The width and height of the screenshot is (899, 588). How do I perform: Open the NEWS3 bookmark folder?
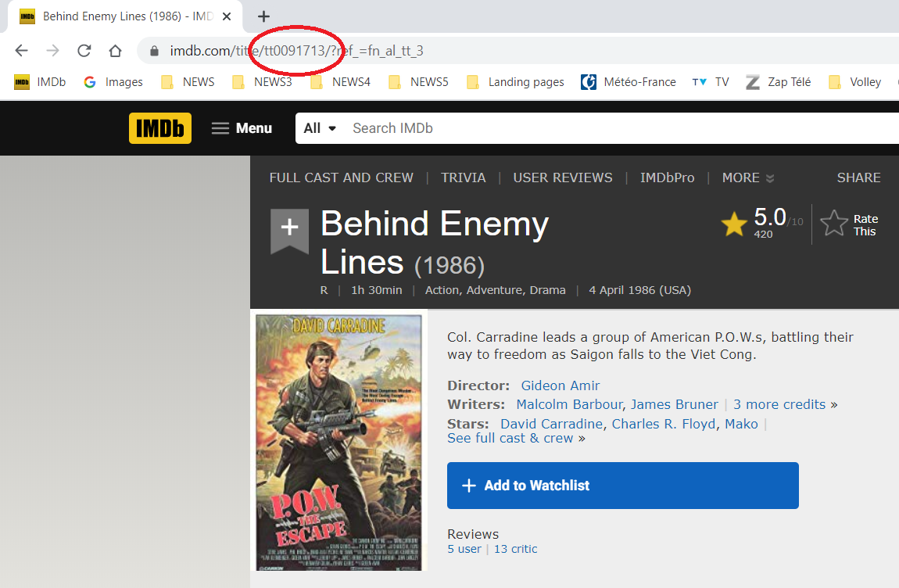262,82
